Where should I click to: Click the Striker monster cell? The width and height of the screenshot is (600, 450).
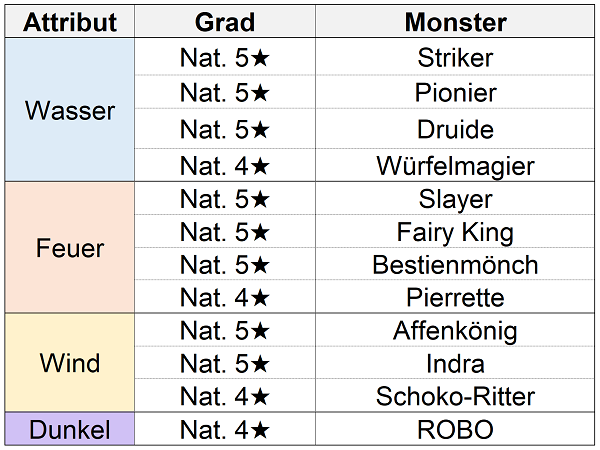(x=455, y=58)
